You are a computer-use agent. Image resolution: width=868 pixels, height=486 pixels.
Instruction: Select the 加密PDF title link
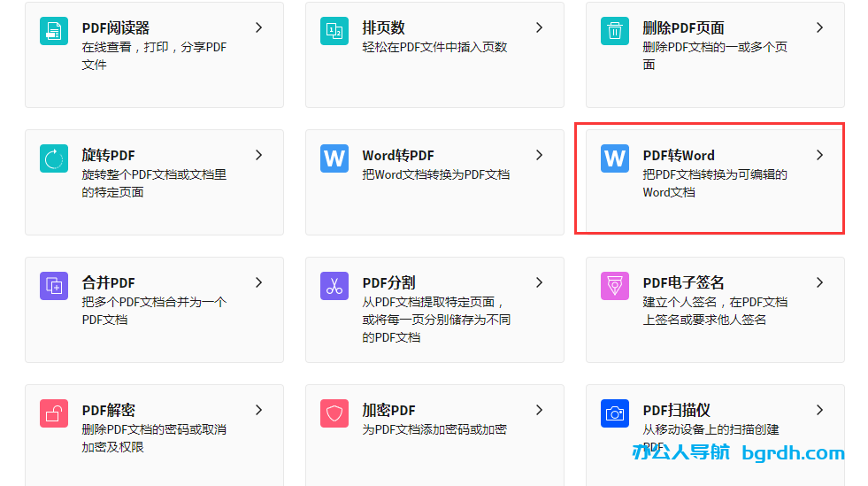(x=389, y=410)
